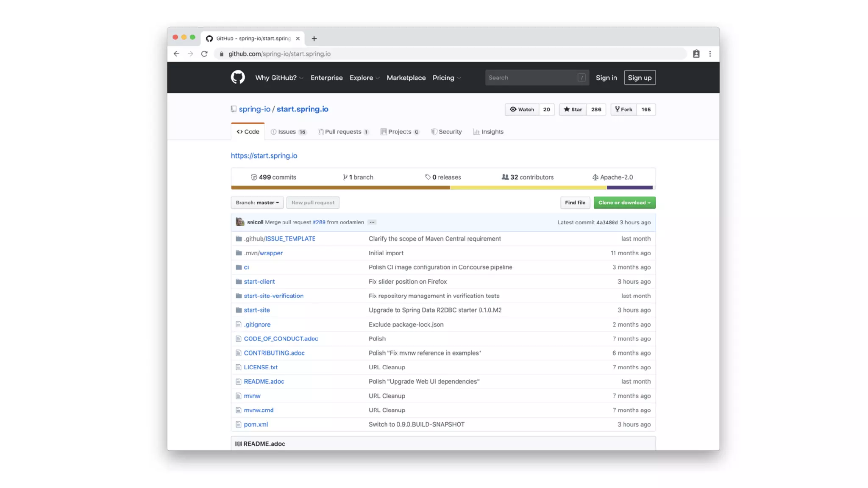The image size is (868, 488).
Task: Open the Pull requests tab
Action: [x=343, y=132]
